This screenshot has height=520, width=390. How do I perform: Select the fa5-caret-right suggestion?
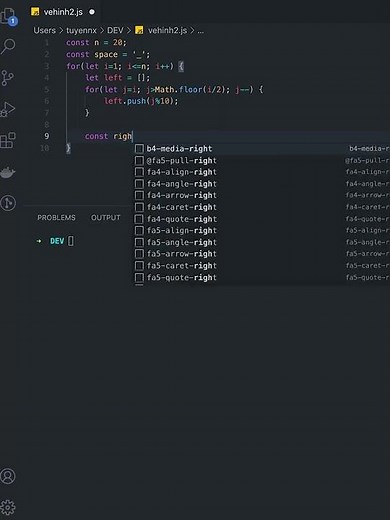coord(262,266)
